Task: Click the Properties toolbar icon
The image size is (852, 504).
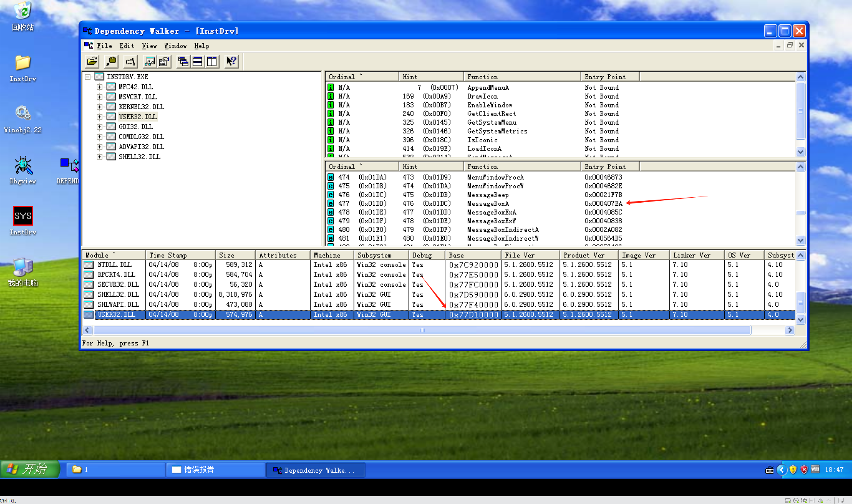Action: 164,62
